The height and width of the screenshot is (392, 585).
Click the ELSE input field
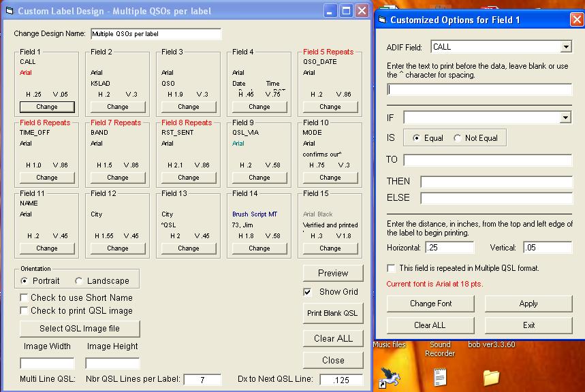[x=496, y=198]
